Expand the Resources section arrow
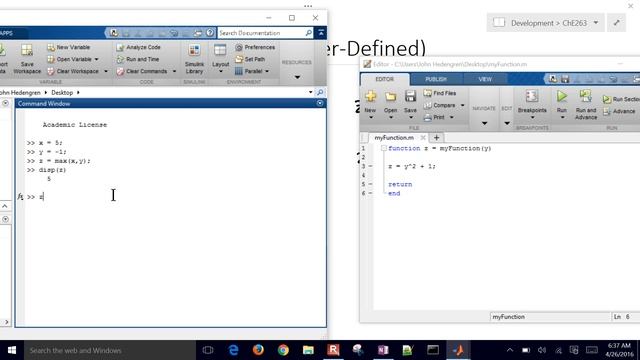 tap(297, 77)
